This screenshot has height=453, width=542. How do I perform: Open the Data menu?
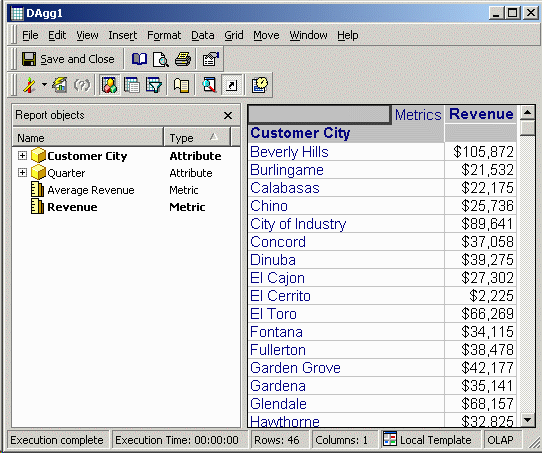[x=203, y=35]
